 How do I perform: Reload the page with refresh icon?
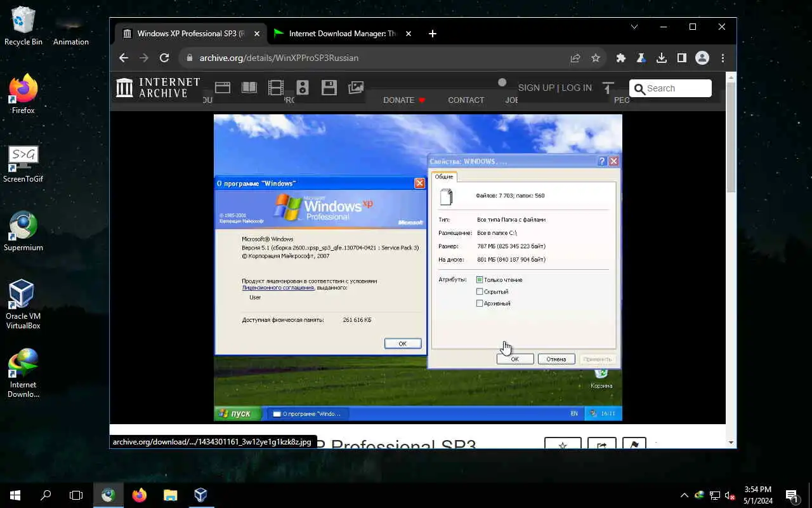point(164,58)
